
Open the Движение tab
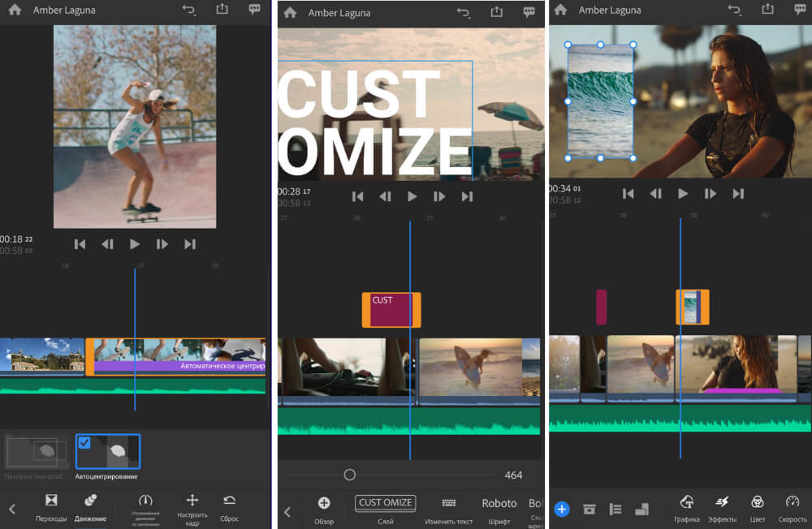tap(91, 508)
